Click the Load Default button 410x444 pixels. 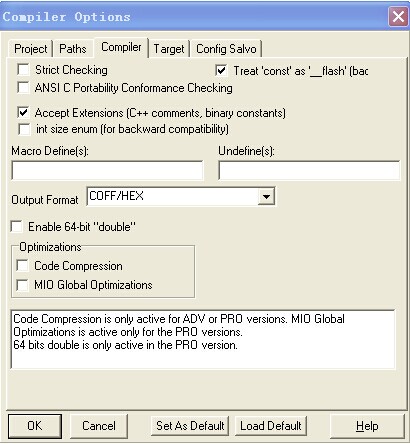point(271,426)
